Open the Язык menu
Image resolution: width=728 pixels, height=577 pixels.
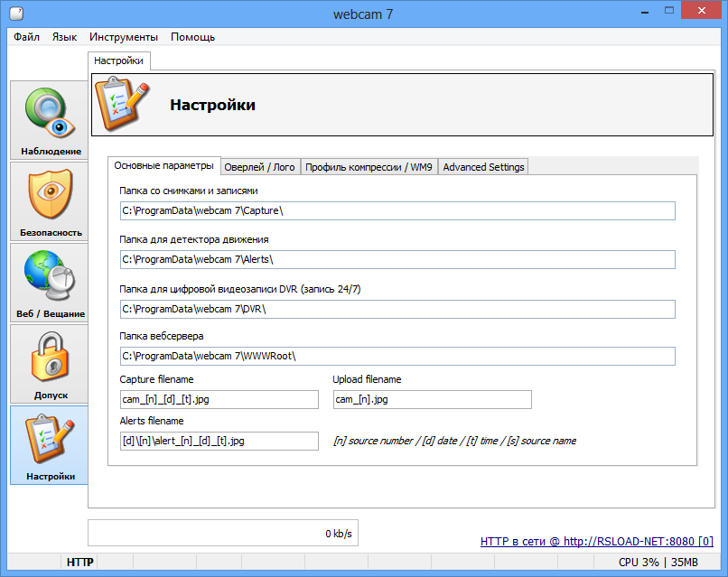click(x=64, y=37)
